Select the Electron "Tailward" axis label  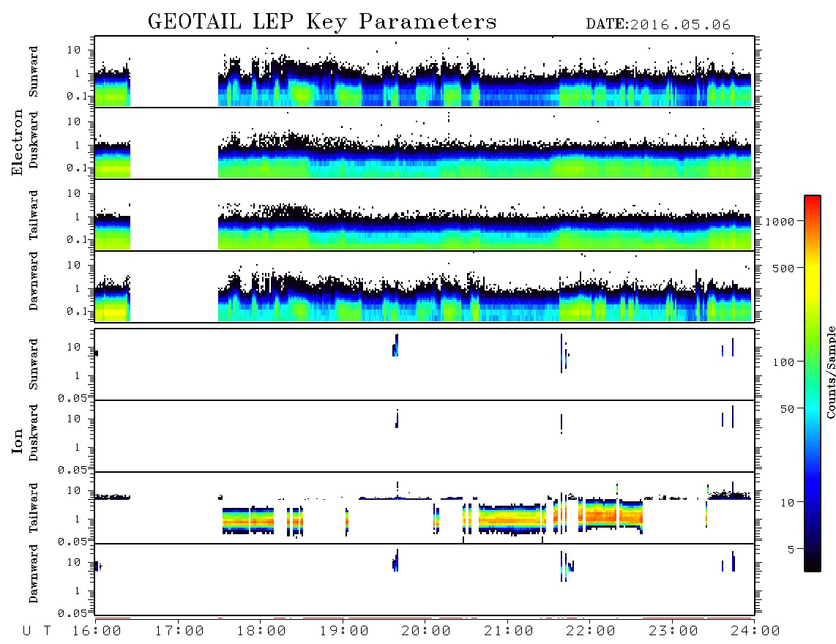click(x=34, y=215)
